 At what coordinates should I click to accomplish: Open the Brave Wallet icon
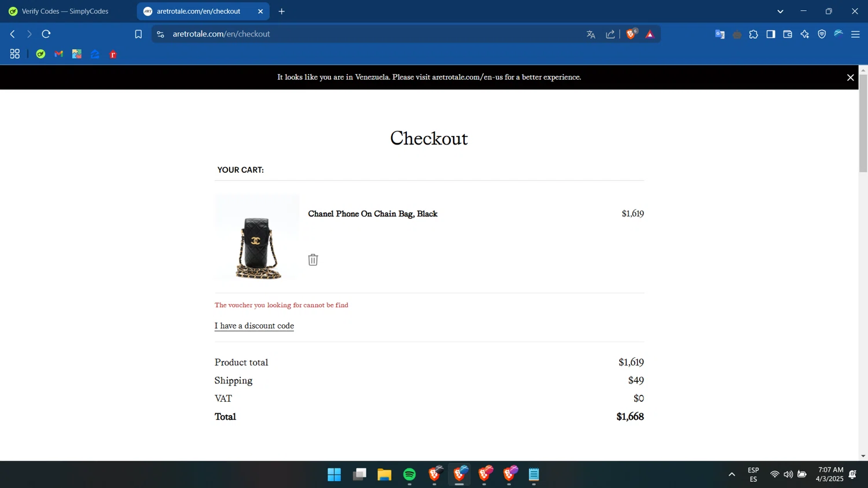click(x=788, y=35)
